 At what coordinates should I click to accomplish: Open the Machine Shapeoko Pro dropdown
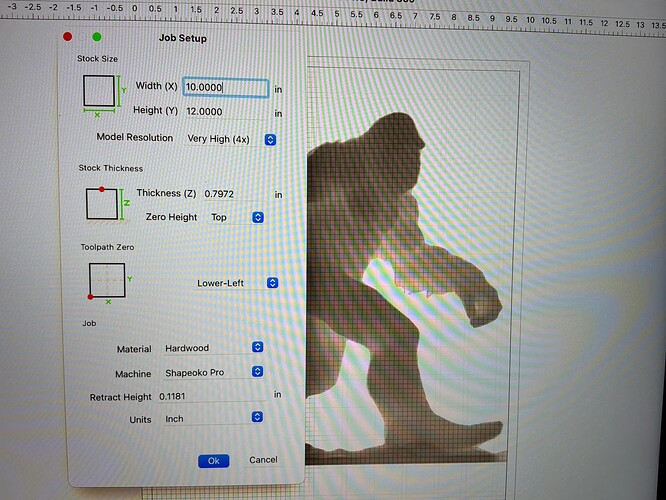213,373
